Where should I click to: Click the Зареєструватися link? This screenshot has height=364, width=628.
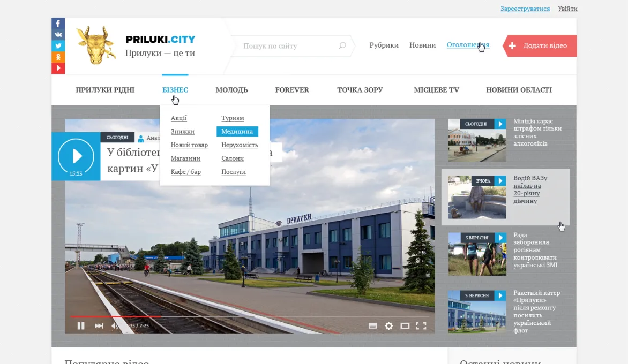point(525,9)
